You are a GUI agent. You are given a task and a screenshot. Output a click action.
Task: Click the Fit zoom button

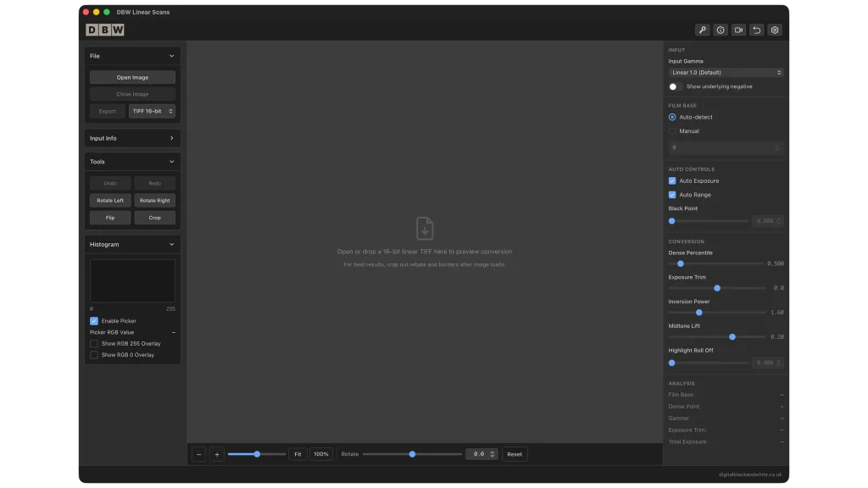(x=298, y=454)
